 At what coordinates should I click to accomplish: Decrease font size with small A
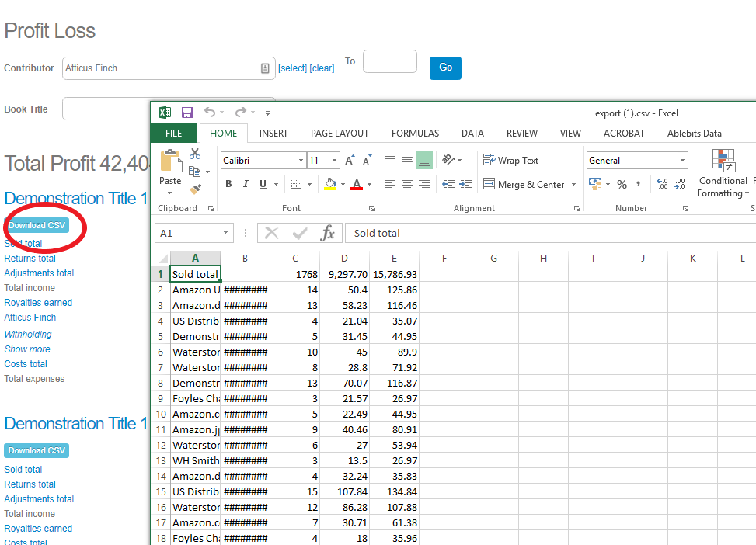[x=367, y=161]
